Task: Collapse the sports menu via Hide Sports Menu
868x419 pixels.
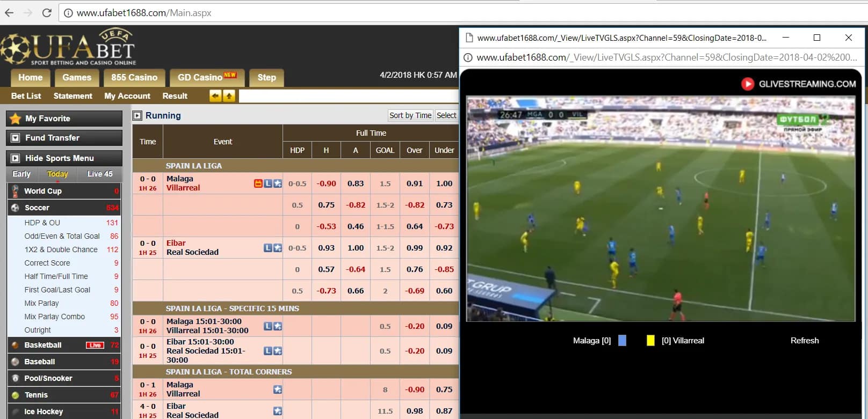Action: 64,158
